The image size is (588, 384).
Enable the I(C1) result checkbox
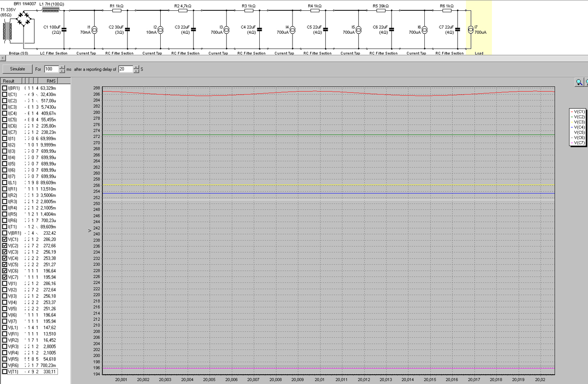(4, 94)
